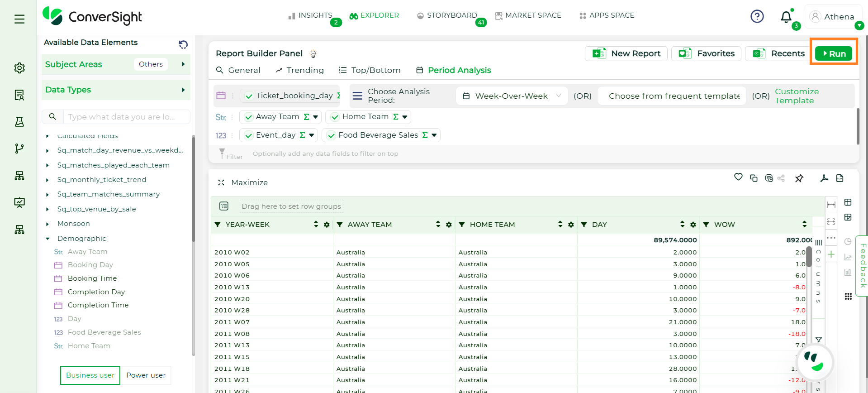Add result to favorites with heart icon

click(738, 177)
